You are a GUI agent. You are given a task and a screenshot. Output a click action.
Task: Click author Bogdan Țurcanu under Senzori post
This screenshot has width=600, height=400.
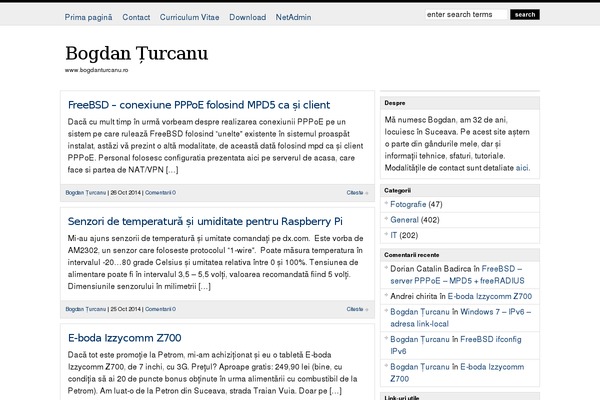(x=85, y=309)
